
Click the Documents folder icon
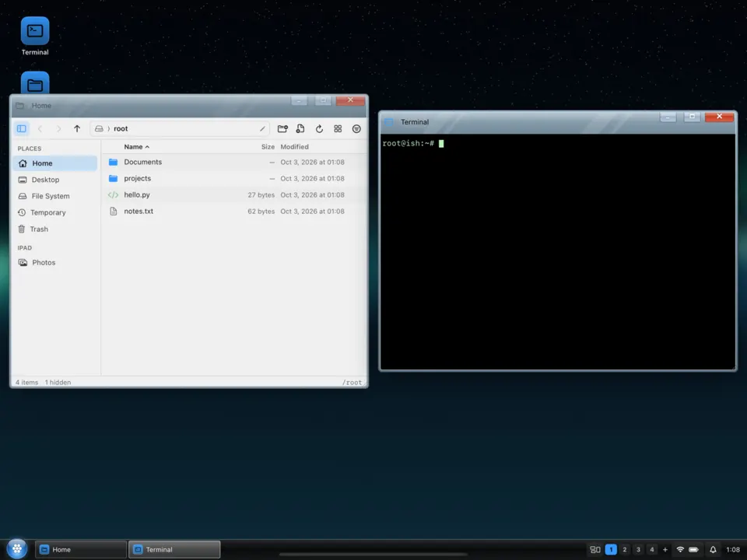[x=113, y=162]
